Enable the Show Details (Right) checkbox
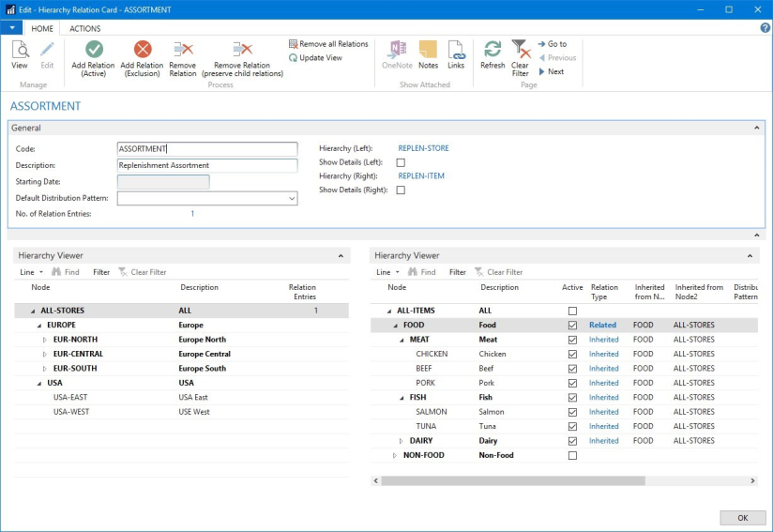Screen dimensions: 773x532 401,190
